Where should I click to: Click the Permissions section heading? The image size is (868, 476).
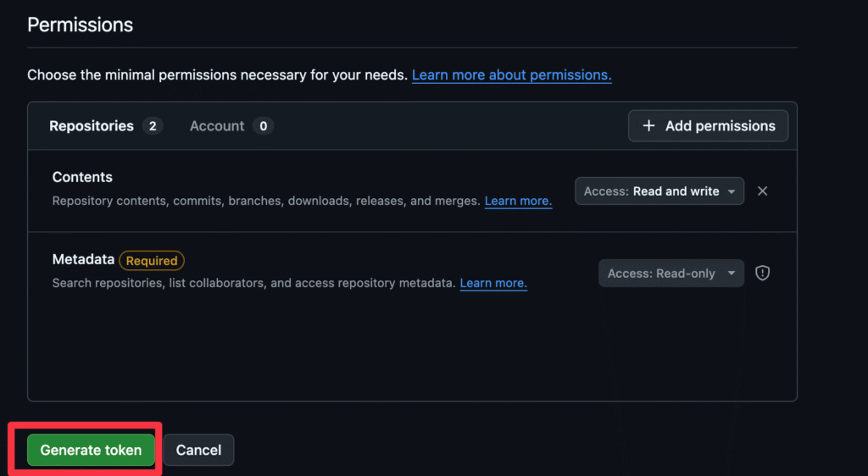(81, 25)
